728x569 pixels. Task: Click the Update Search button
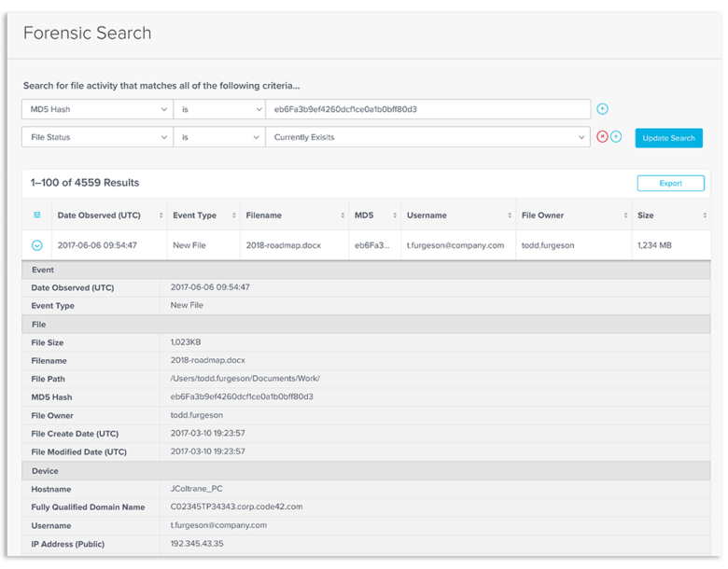click(668, 138)
